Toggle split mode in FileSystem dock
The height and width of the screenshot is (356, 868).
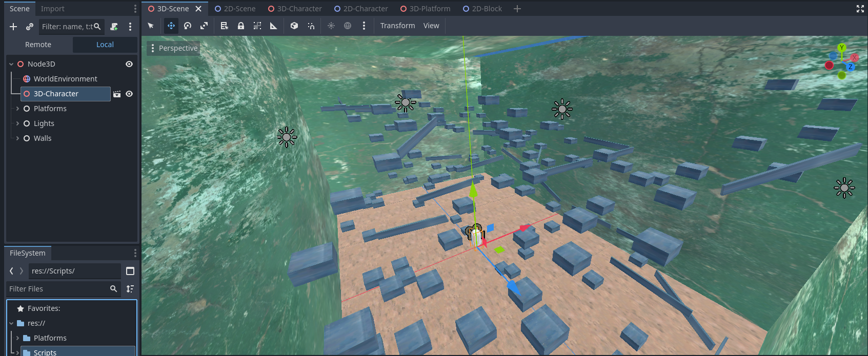130,271
